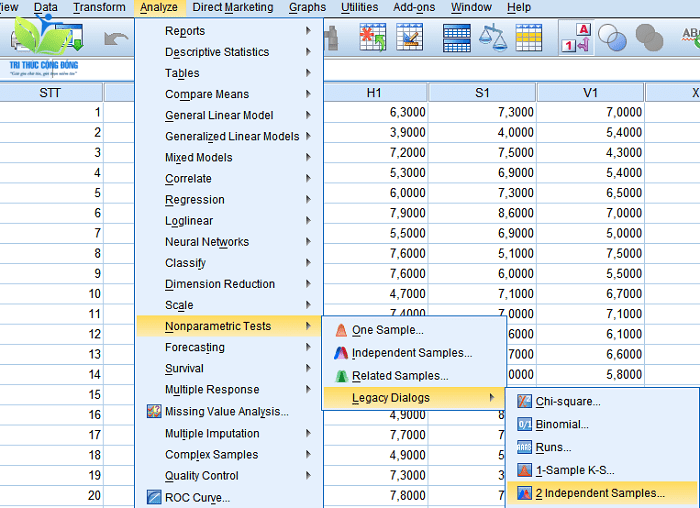Open the Data menu

click(x=46, y=8)
